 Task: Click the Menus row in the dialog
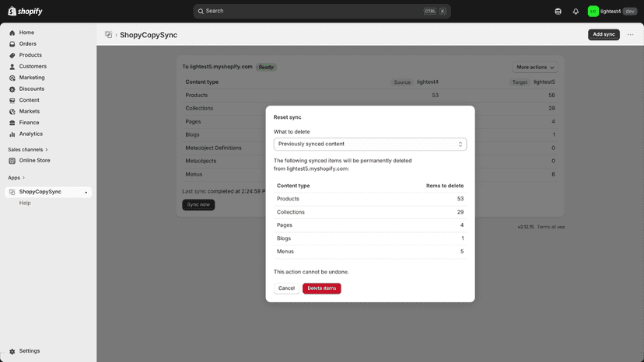tap(370, 251)
